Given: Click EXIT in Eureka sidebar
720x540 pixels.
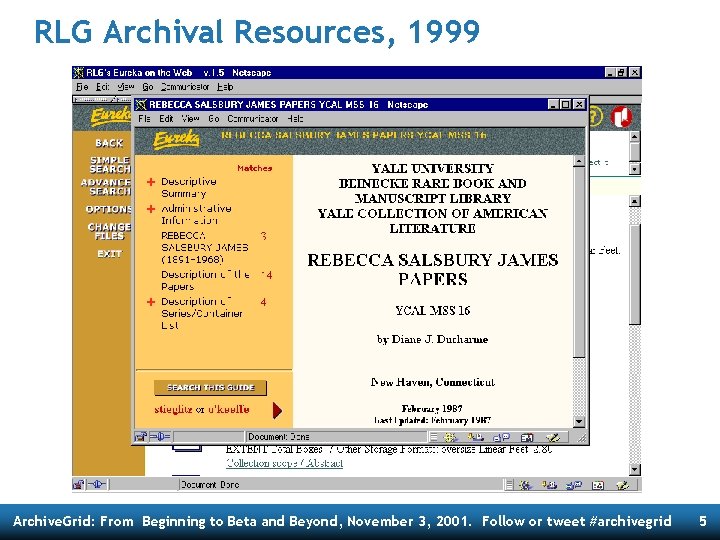Looking at the screenshot, I should (109, 253).
